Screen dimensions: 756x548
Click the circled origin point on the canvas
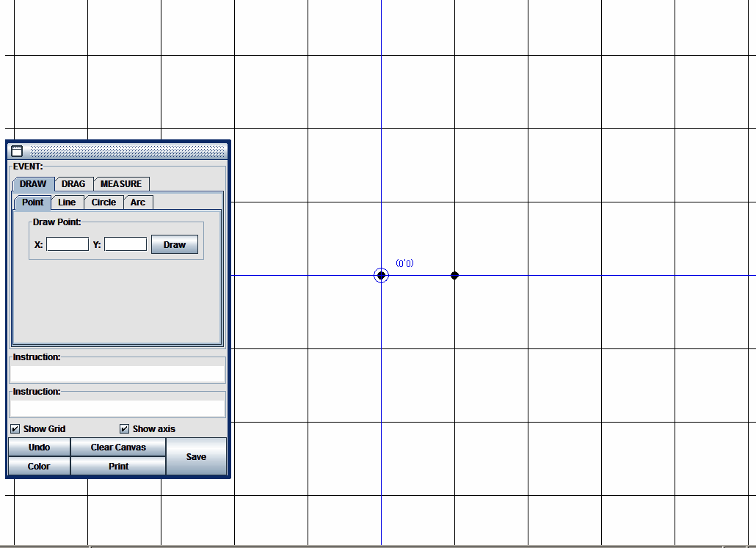pos(381,275)
